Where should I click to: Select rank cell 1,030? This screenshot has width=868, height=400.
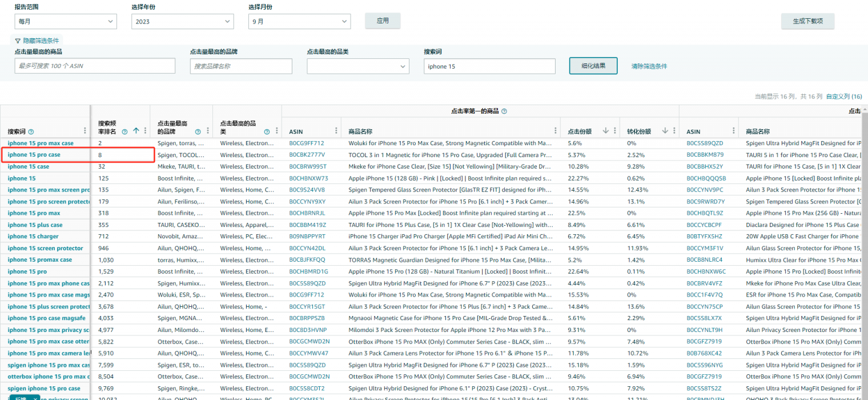coord(106,260)
